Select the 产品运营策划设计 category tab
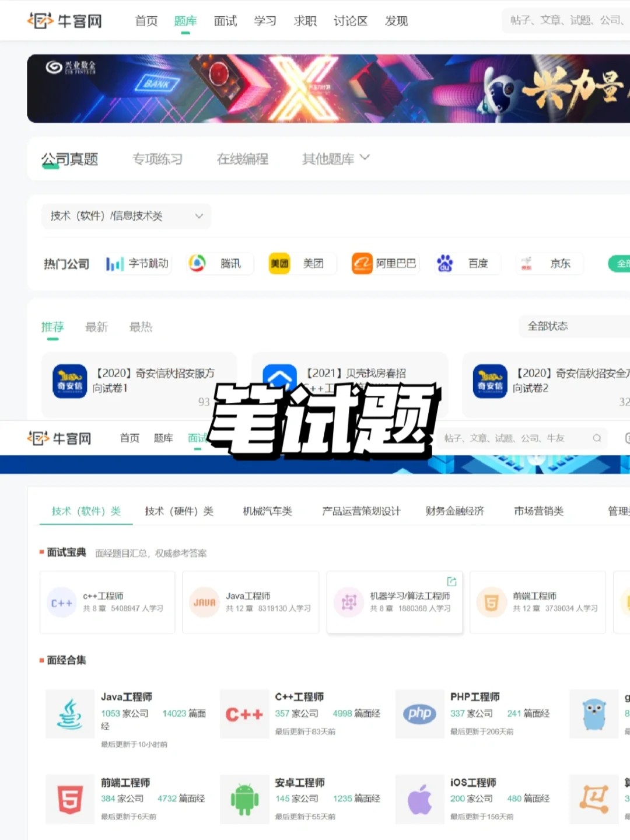The image size is (630, 840). point(361,511)
